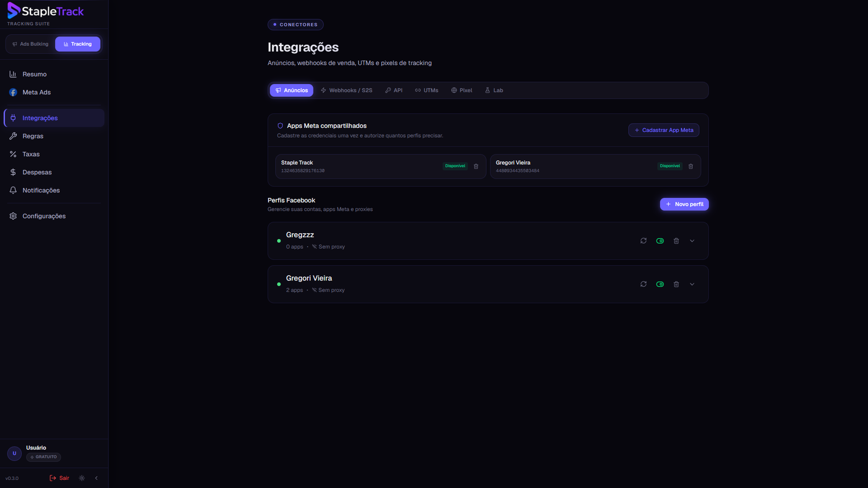This screenshot has width=868, height=488.
Task: Toggle the light/dark theme icon
Action: click(x=82, y=478)
